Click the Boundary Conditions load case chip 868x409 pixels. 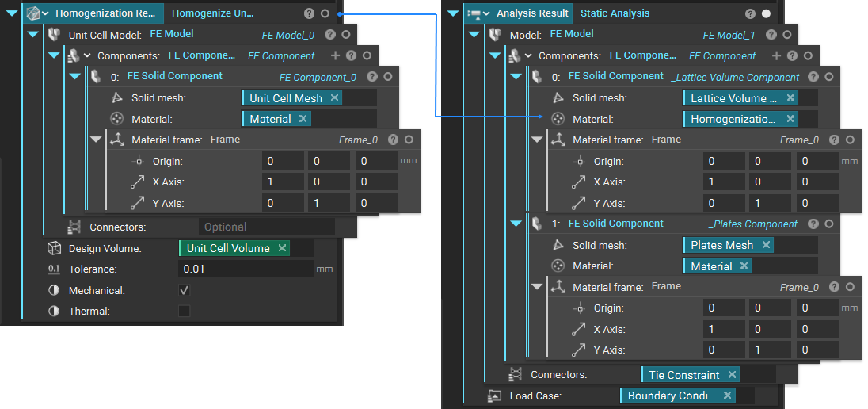pos(671,396)
